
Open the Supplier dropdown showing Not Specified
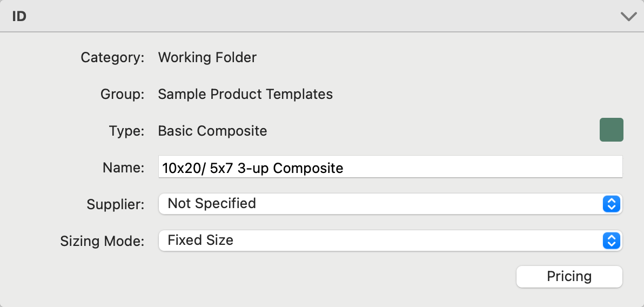point(378,204)
